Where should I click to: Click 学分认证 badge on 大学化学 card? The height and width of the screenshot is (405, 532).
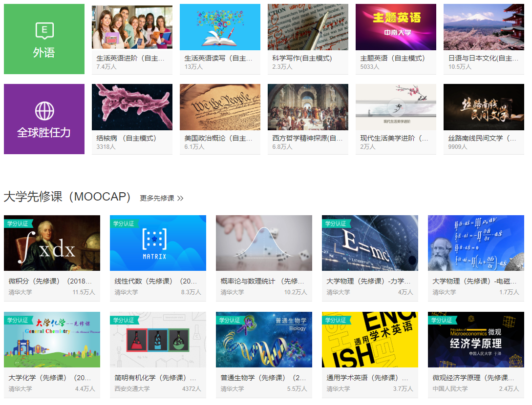(x=18, y=320)
